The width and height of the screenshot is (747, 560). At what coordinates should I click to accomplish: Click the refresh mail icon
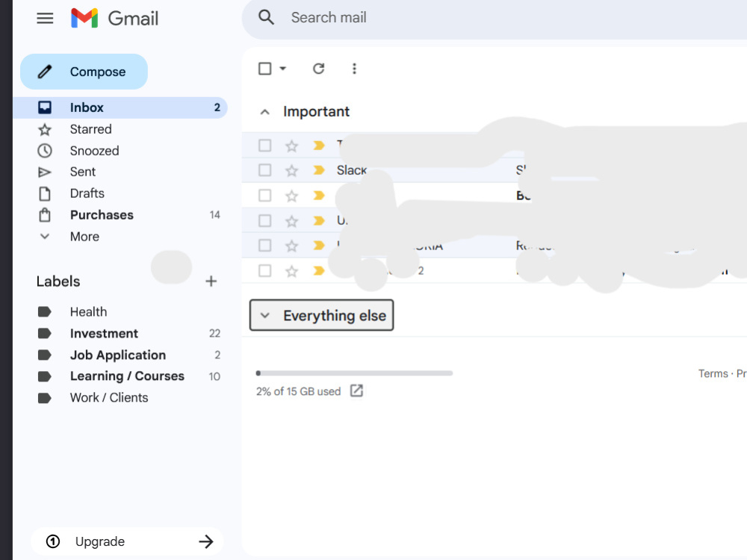click(319, 69)
